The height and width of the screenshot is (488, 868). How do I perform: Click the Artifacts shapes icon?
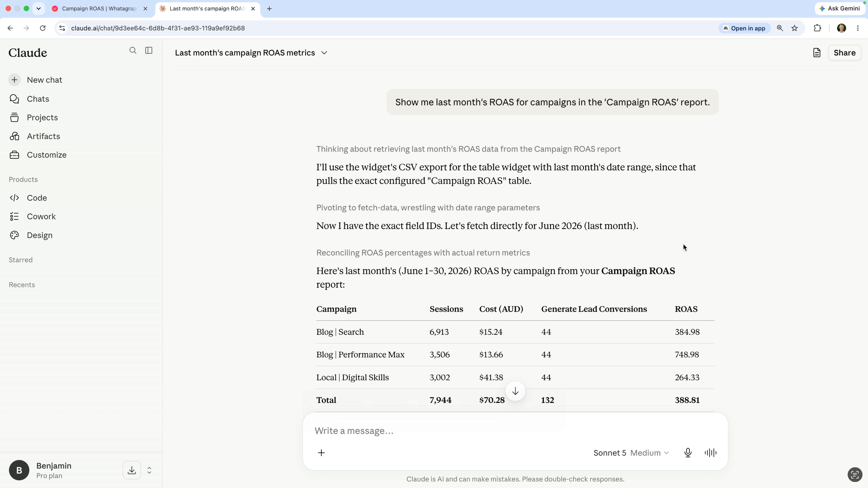click(x=14, y=136)
